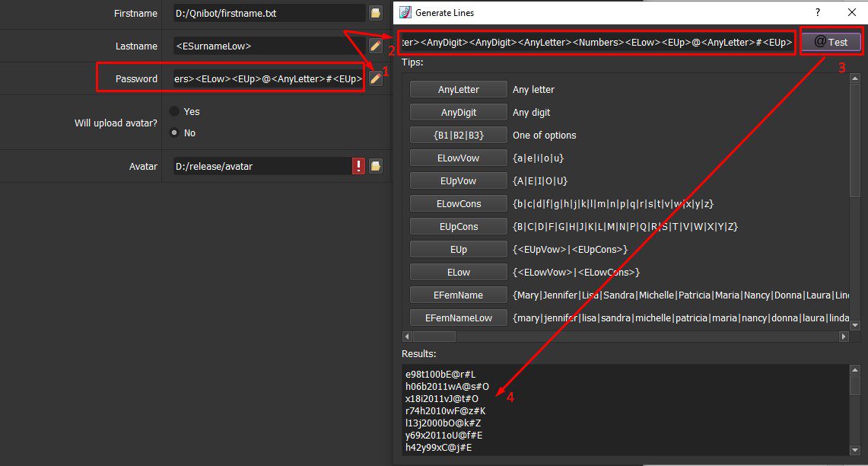Screen dimensions: 868x466
Task: Select No for avatar upload
Action: pyautogui.click(x=174, y=132)
